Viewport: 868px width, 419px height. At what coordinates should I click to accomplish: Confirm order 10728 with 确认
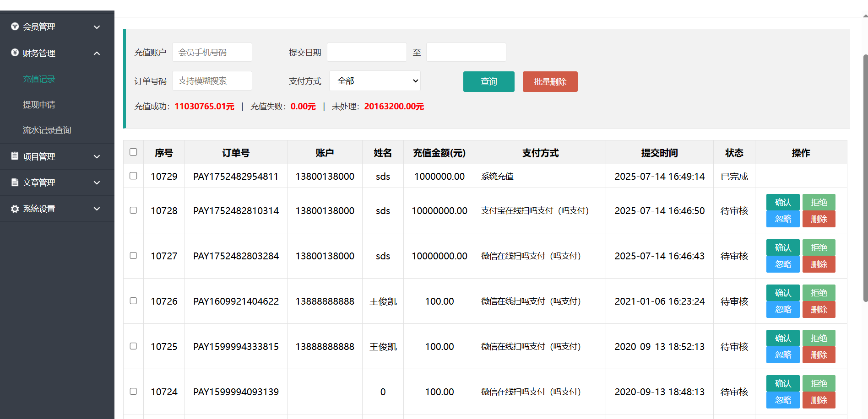(x=783, y=202)
